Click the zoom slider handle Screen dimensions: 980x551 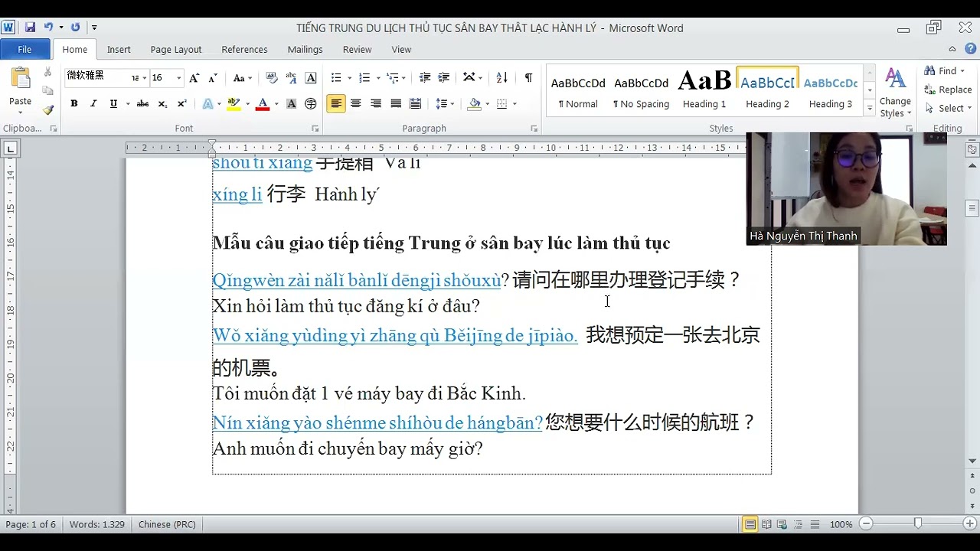917,524
